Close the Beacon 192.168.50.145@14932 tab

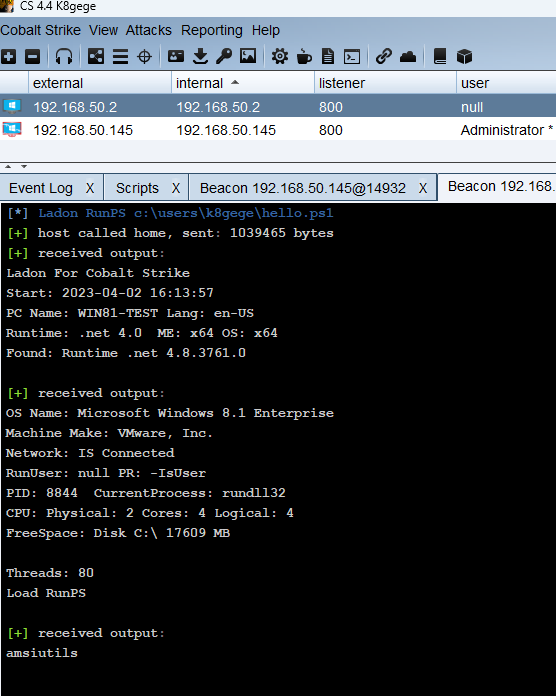point(423,188)
